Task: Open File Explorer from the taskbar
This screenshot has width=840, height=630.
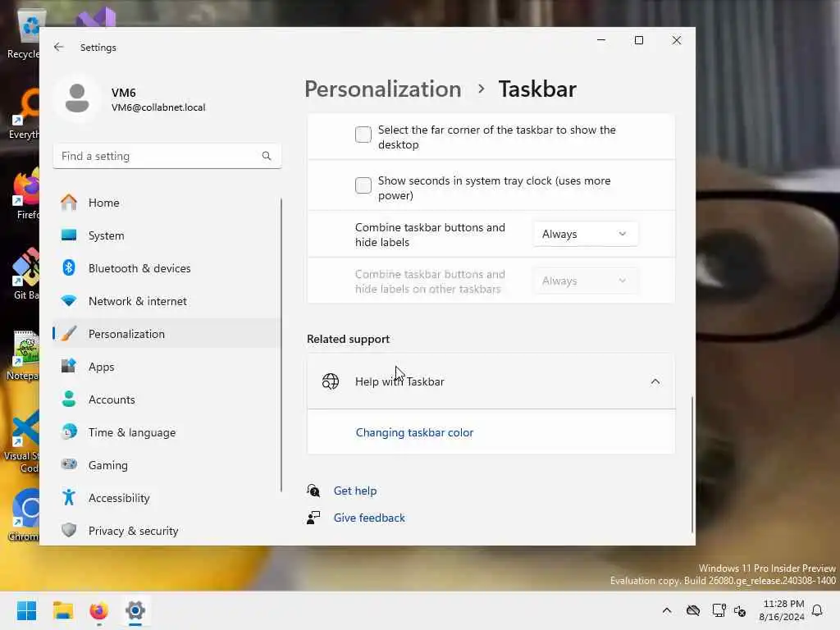Action: tap(63, 610)
